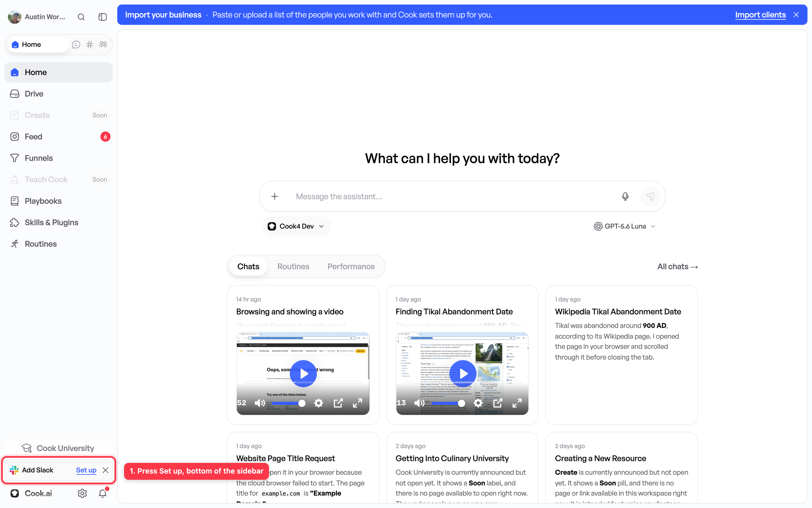This screenshot has height=508, width=812.
Task: Open the chats bubble icon beside Home pill
Action: tap(76, 45)
